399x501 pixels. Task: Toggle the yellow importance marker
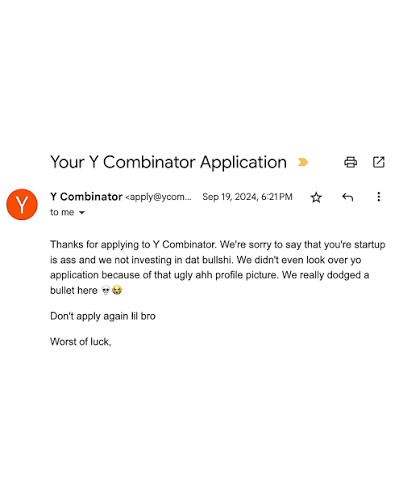point(303,162)
